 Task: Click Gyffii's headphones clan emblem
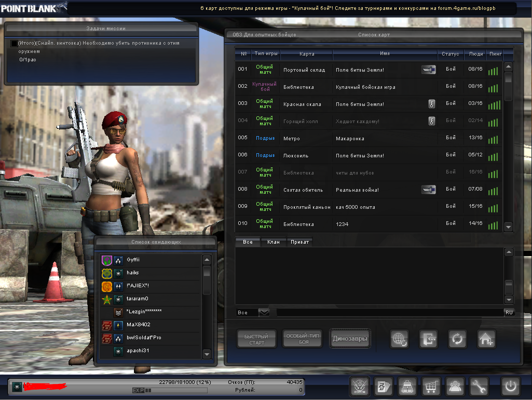(x=107, y=260)
